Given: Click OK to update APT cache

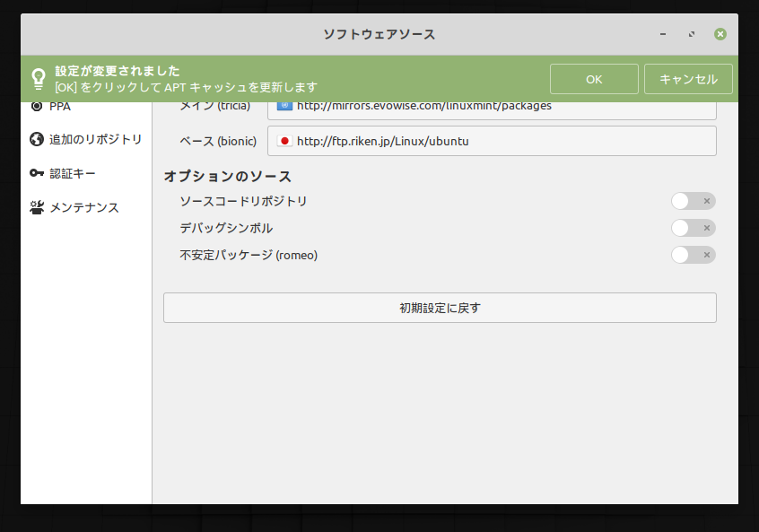Looking at the screenshot, I should click(594, 79).
